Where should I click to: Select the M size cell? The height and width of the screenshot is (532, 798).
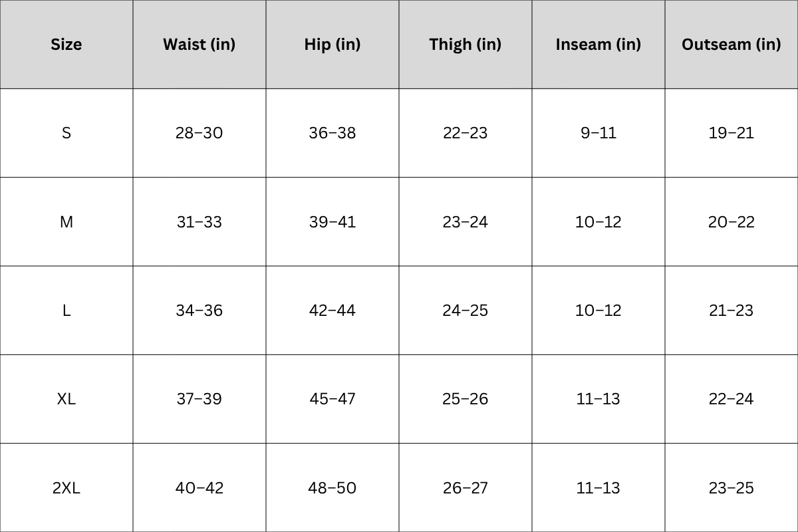pos(66,222)
